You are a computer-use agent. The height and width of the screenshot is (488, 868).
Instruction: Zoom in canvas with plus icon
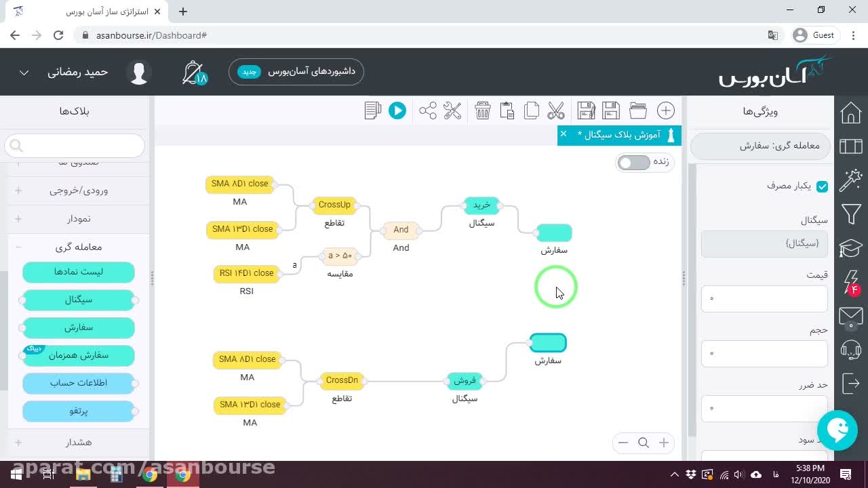click(664, 443)
